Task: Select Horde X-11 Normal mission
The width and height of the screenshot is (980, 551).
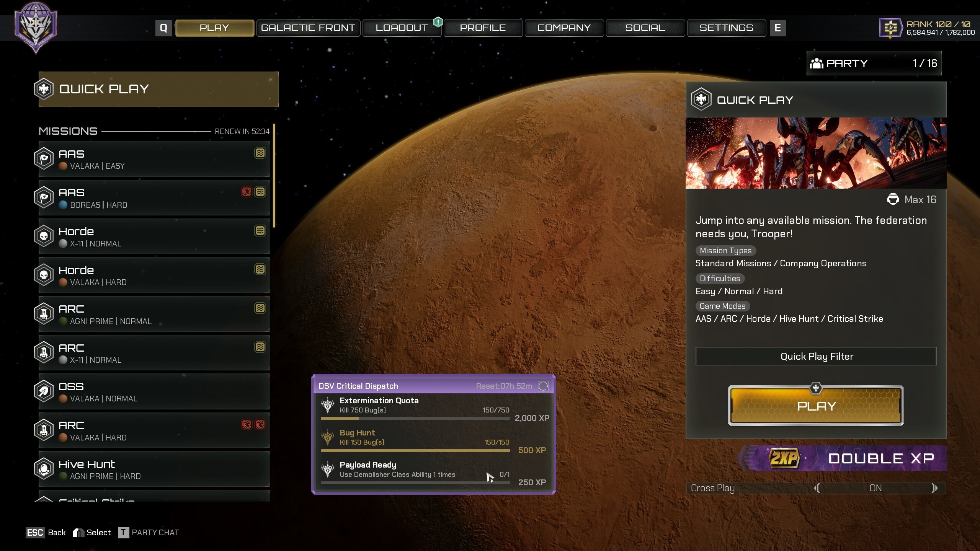Action: click(x=154, y=236)
